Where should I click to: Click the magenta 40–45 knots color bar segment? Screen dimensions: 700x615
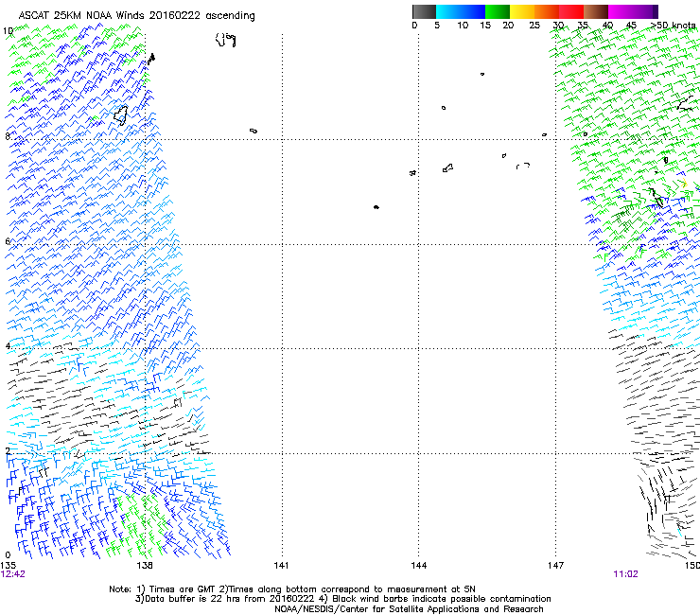point(621,11)
